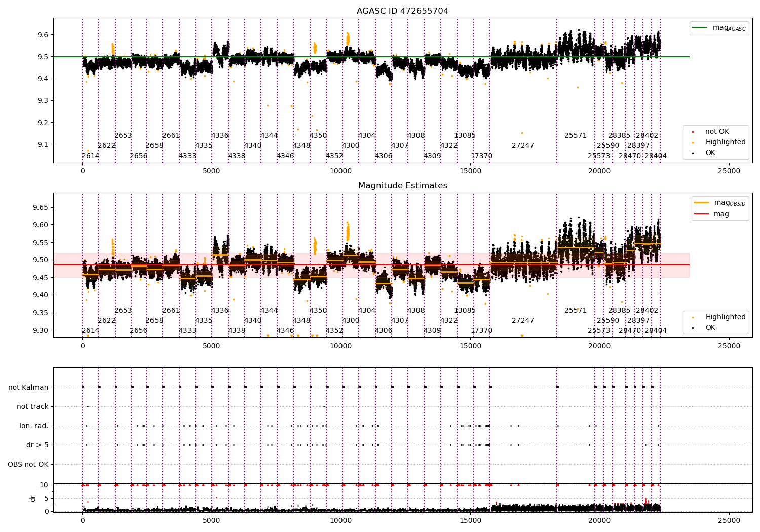Click OBSID label 27247 in top plot
This screenshot has height=532, width=760.
(523, 146)
